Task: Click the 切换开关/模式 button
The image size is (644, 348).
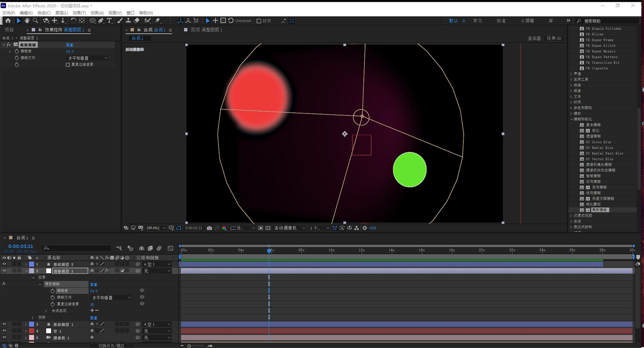Action: click(x=111, y=345)
